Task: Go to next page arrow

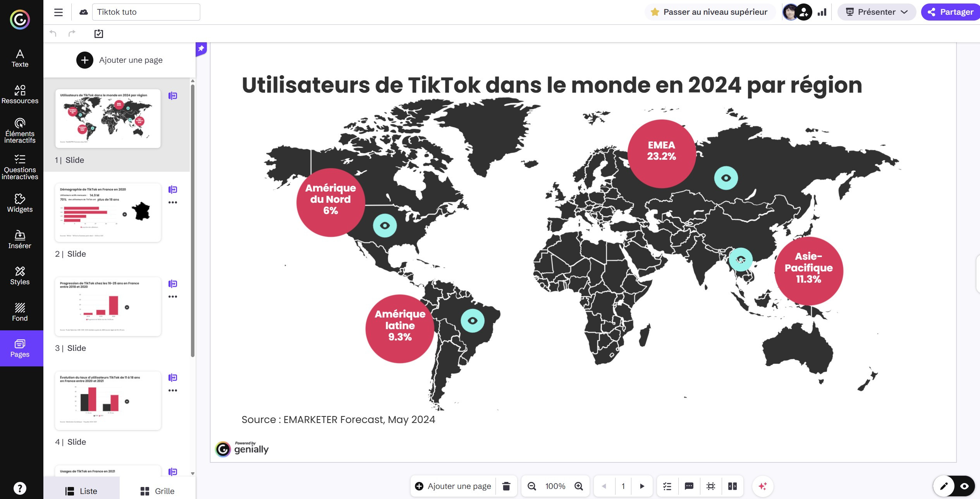Action: (642, 486)
